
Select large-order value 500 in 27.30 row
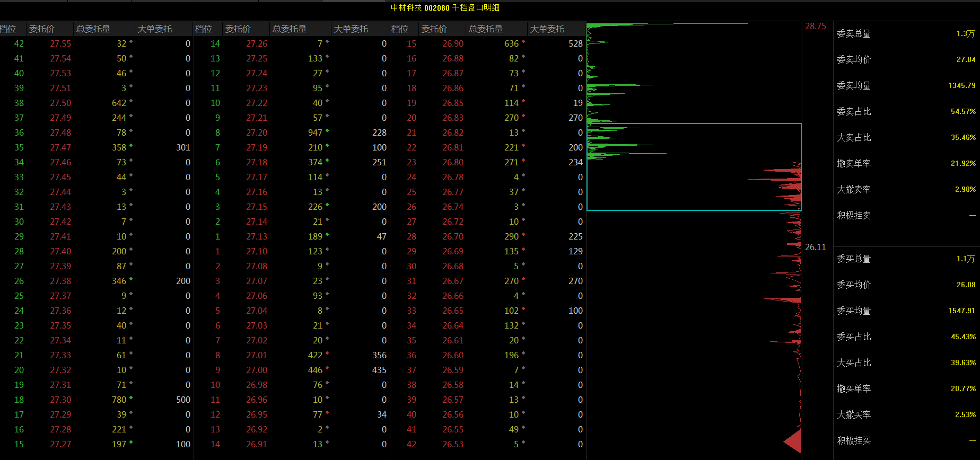[x=183, y=400]
